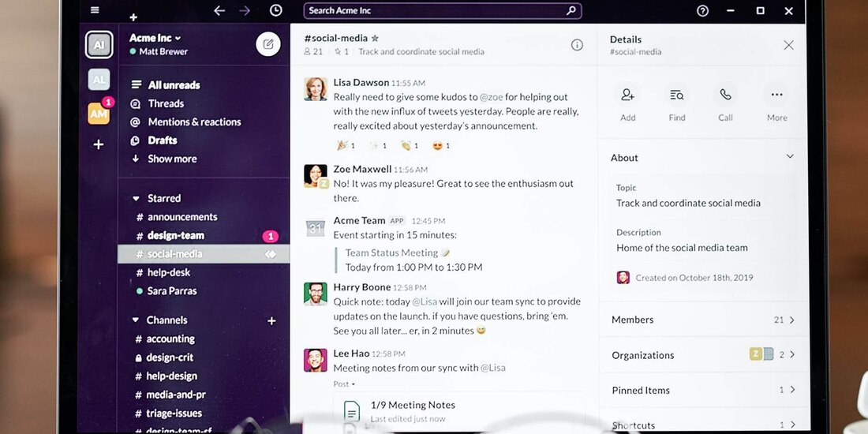Click Find icon in Details
This screenshot has height=434, width=868.
point(676,95)
